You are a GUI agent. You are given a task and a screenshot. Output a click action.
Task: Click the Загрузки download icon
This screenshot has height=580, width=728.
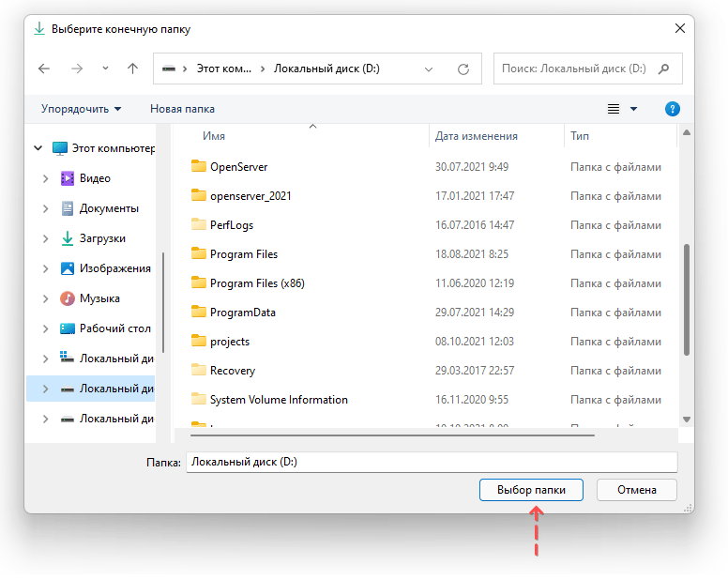pos(68,238)
